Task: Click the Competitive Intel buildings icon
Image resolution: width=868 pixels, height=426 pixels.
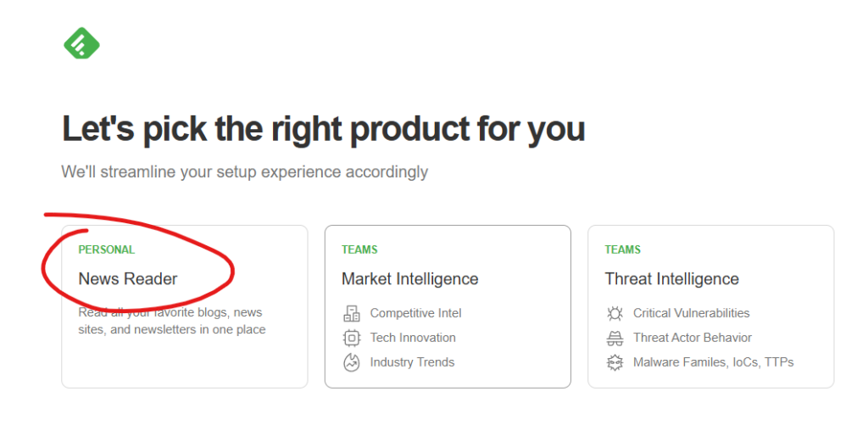Action: coord(352,313)
